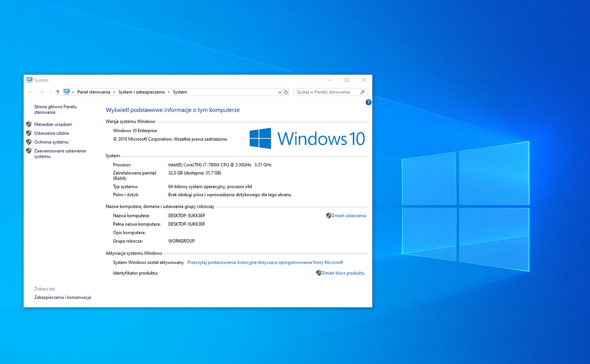Viewport: 590px width, 364px height.
Task: Refresh the System page
Action: 286,92
